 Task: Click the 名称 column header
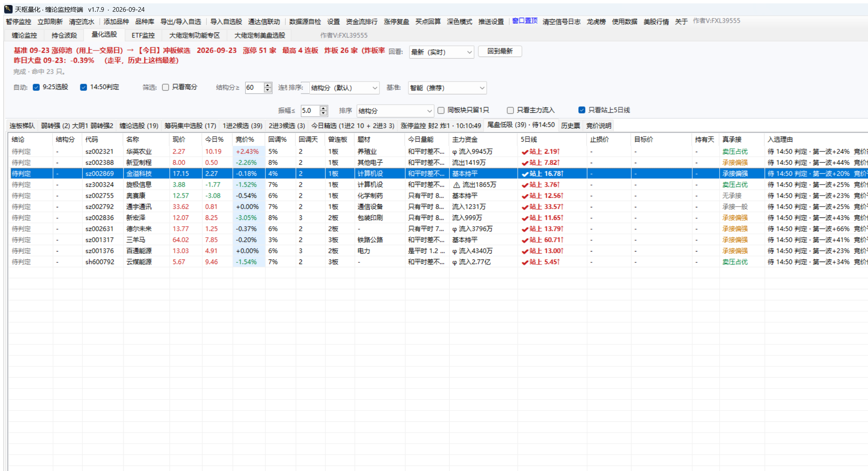click(x=132, y=140)
